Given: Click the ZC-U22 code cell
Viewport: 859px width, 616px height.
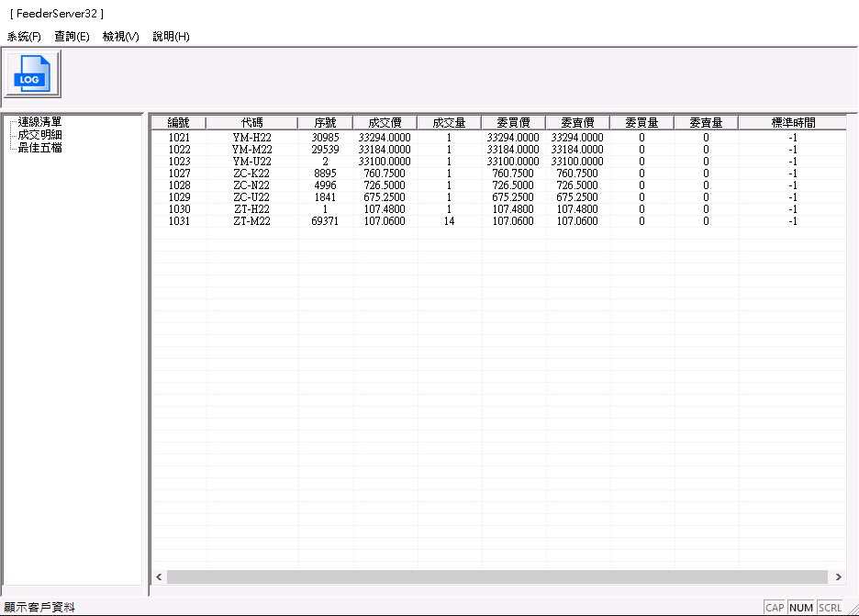Looking at the screenshot, I should pos(252,197).
